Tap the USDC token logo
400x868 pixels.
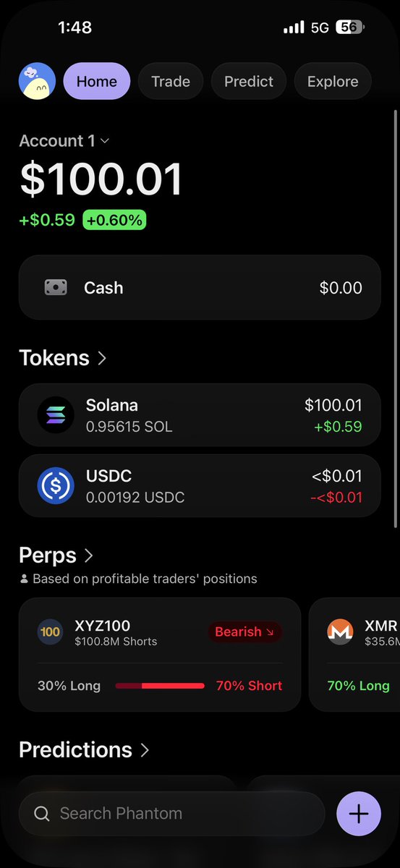(56, 486)
